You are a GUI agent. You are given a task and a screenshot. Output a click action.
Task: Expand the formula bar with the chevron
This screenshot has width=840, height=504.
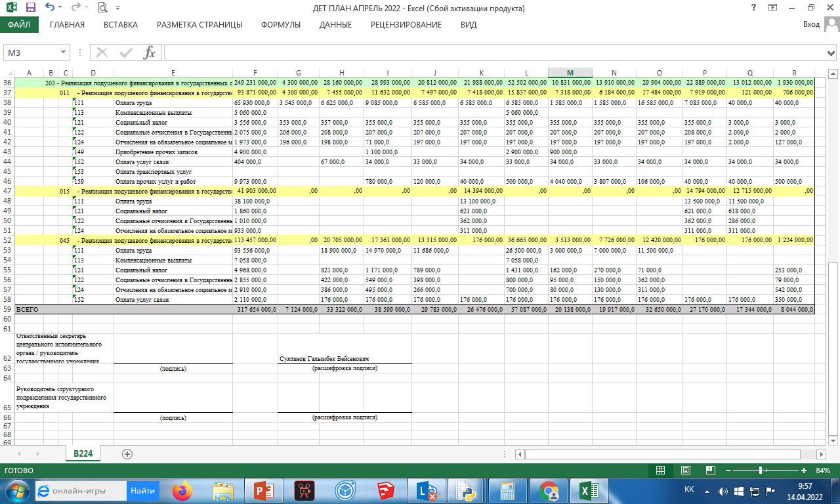click(x=831, y=52)
